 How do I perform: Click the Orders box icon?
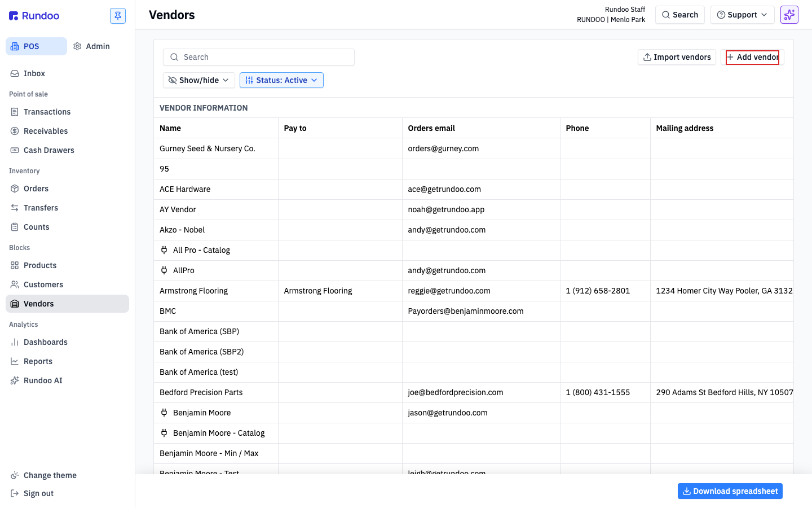pos(15,189)
